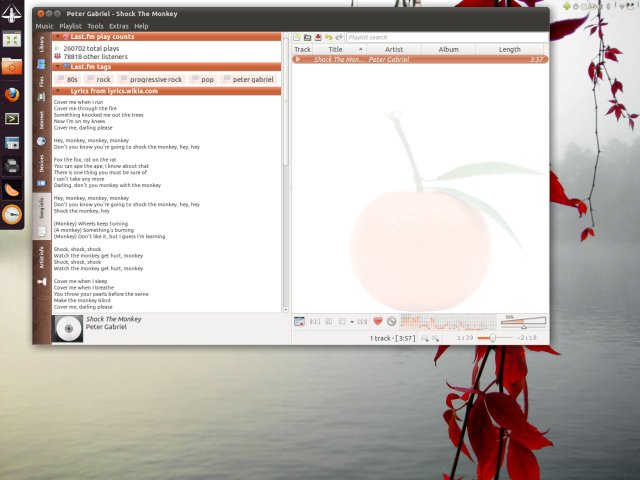The height and width of the screenshot is (480, 640).
Task: Open the Playlist menu
Action: pos(70,26)
